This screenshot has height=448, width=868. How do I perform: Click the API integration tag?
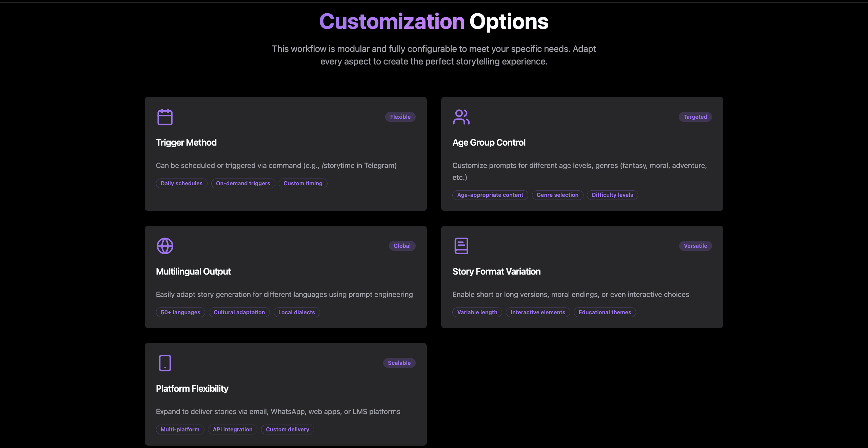pyautogui.click(x=232, y=429)
